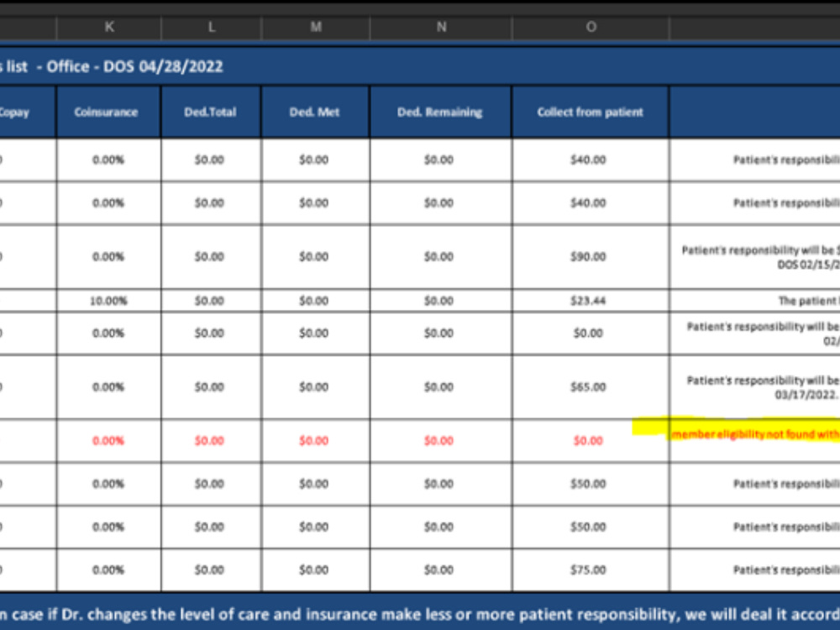Select Ded.Total cell in the $75.00 row
This screenshot has height=630, width=840.
click(211, 570)
